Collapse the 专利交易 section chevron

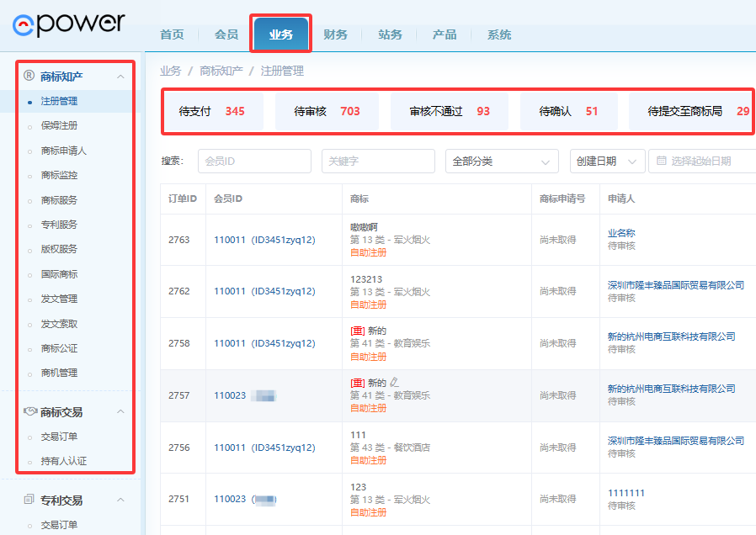pyautogui.click(x=120, y=501)
